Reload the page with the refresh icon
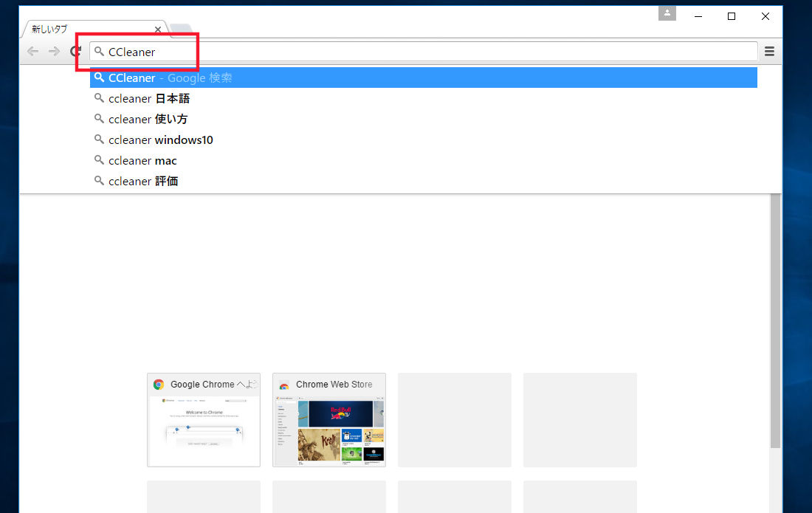Viewport: 812px width, 513px height. (75, 51)
